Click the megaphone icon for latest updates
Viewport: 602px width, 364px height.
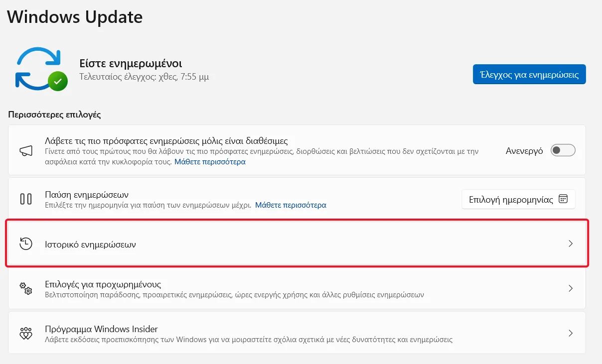tap(26, 151)
